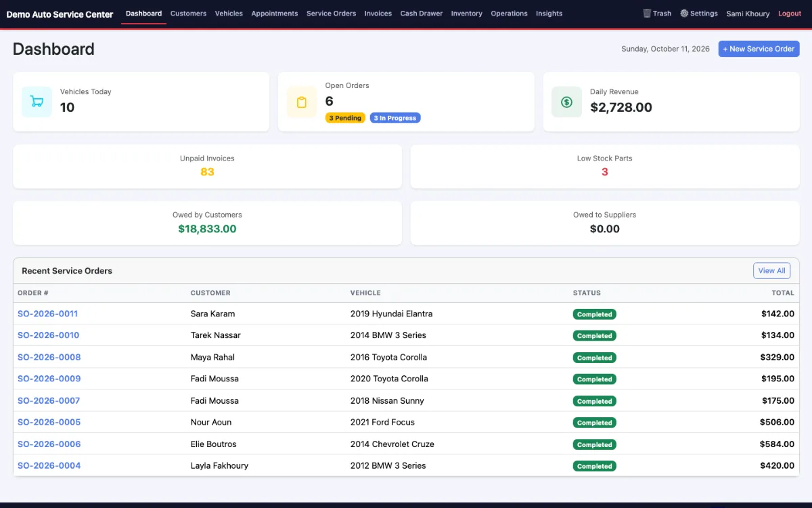The height and width of the screenshot is (508, 812).
Task: Click the Completed badge for Nour Aoun
Action: coord(595,423)
